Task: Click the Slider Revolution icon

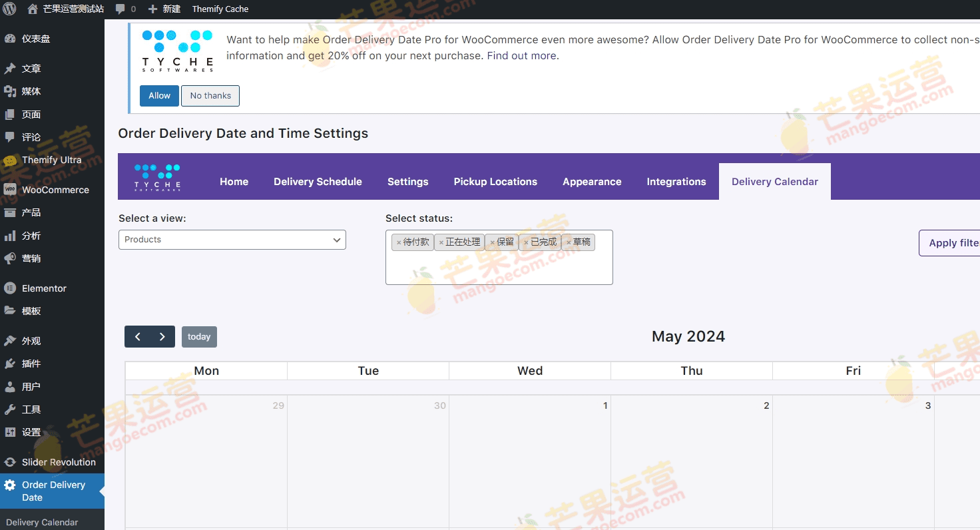Action: tap(10, 462)
